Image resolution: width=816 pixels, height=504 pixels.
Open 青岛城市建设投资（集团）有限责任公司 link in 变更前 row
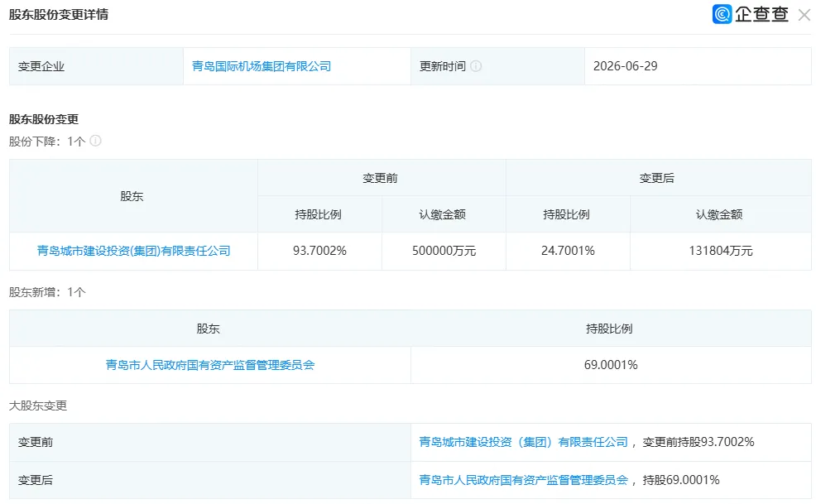523,442
